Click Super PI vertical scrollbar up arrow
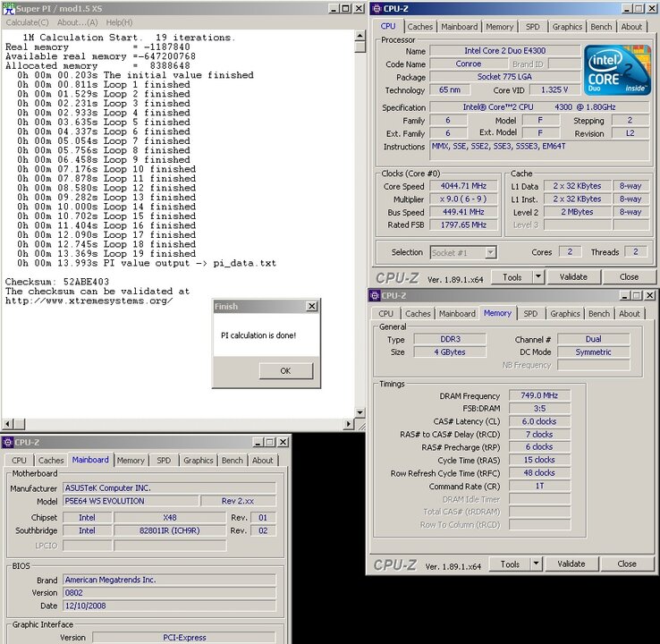 click(360, 36)
